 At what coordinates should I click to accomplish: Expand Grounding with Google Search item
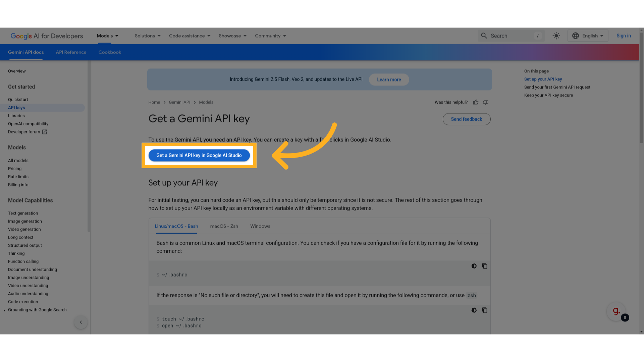coord(4,310)
